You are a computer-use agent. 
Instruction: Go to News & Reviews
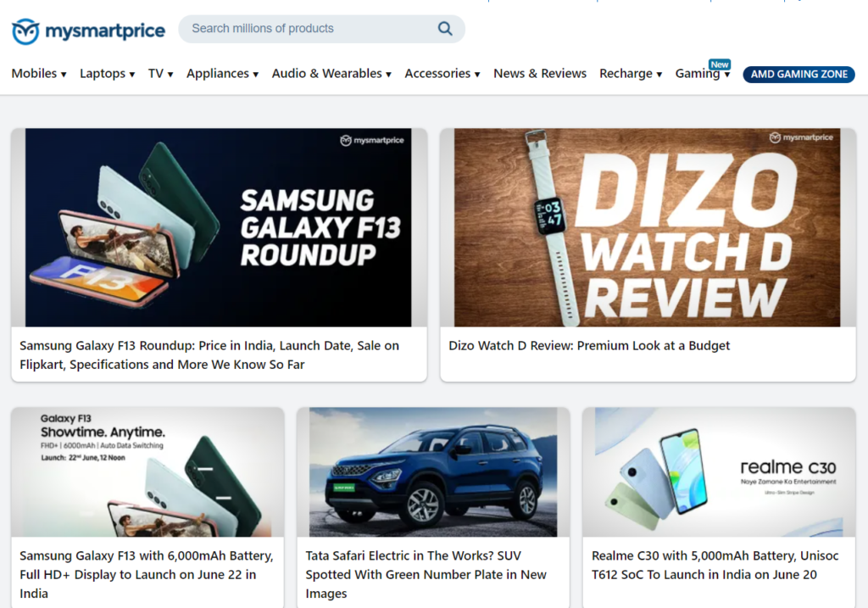[x=540, y=74]
